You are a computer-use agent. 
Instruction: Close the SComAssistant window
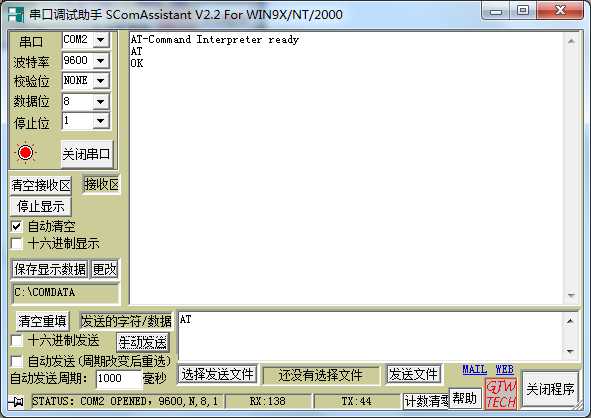point(560,11)
